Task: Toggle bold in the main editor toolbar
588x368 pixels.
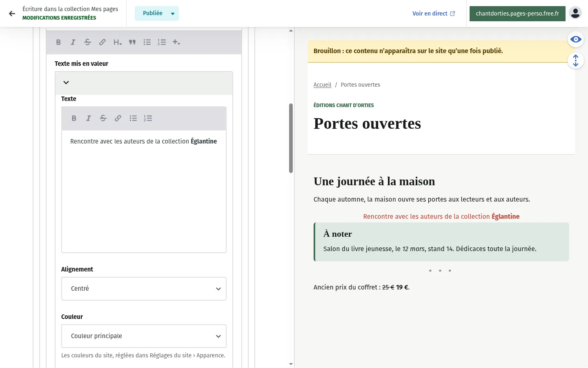Action: pyautogui.click(x=58, y=42)
